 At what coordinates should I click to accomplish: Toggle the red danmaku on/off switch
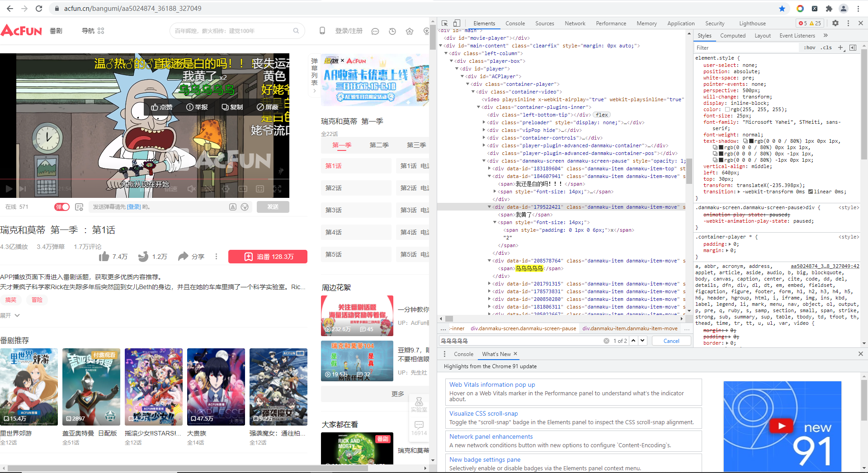tap(62, 207)
